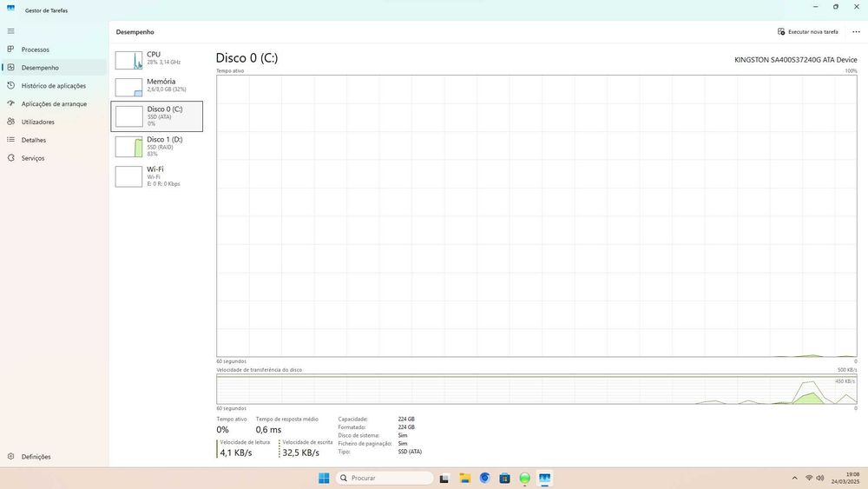This screenshot has height=489, width=868.
Task: Click KINGSTON SA400S37240G device name
Action: coord(795,60)
